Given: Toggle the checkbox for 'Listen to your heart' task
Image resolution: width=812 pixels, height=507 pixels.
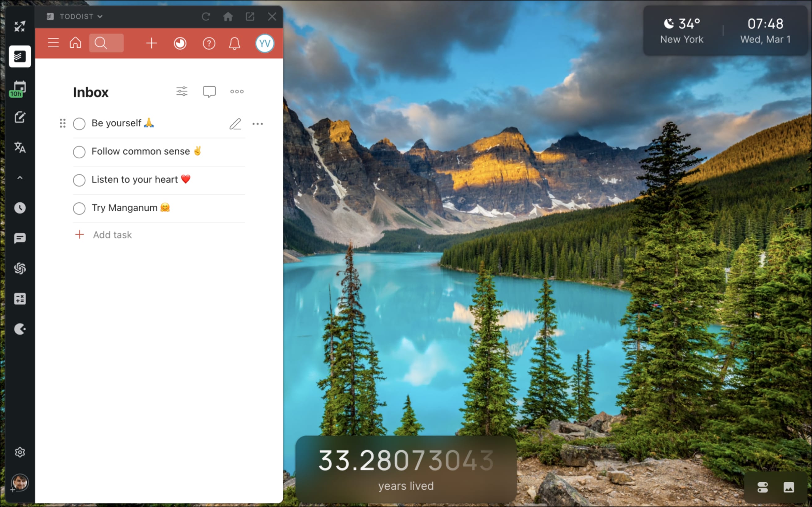Looking at the screenshot, I should pyautogui.click(x=79, y=180).
